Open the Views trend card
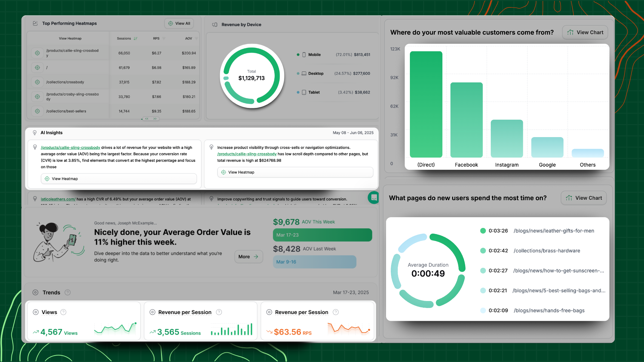This screenshot has height=362, width=644. [84, 321]
